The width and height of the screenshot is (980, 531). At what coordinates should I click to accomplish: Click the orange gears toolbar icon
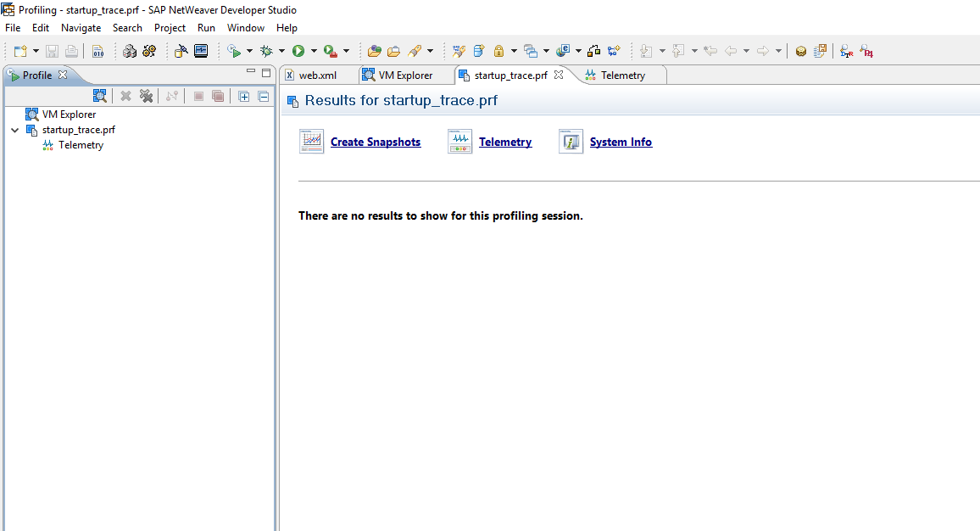click(149, 51)
